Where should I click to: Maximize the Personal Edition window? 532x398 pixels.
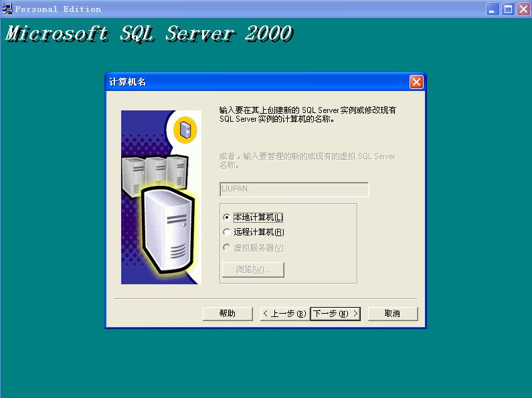[508, 9]
